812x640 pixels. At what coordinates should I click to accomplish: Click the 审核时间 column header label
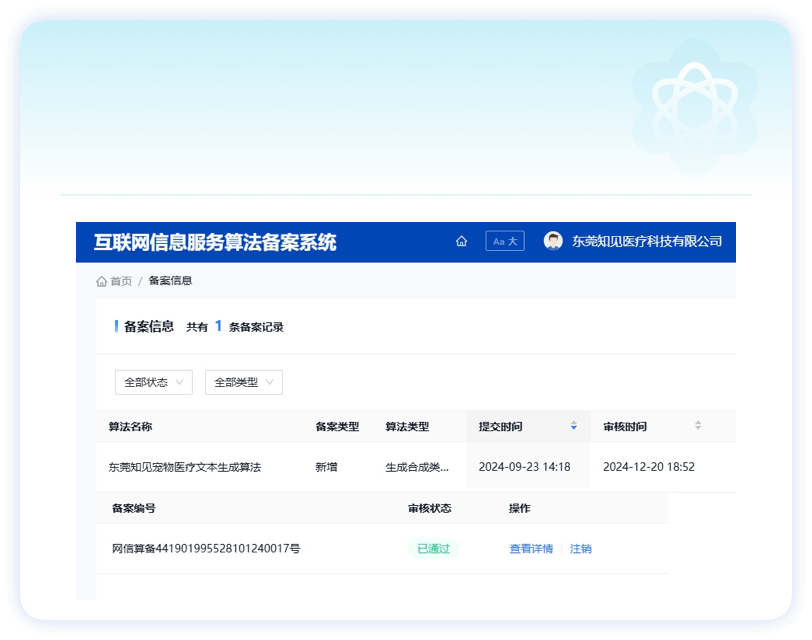[x=625, y=427]
